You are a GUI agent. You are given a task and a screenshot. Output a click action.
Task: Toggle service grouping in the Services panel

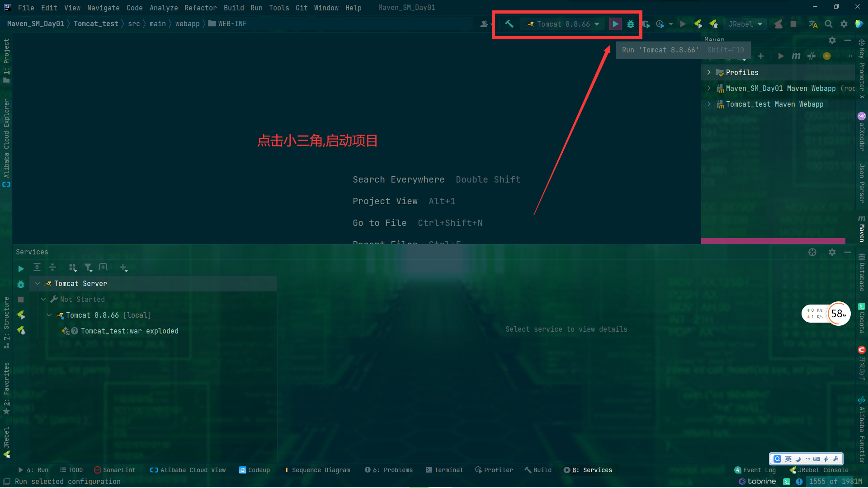click(73, 267)
